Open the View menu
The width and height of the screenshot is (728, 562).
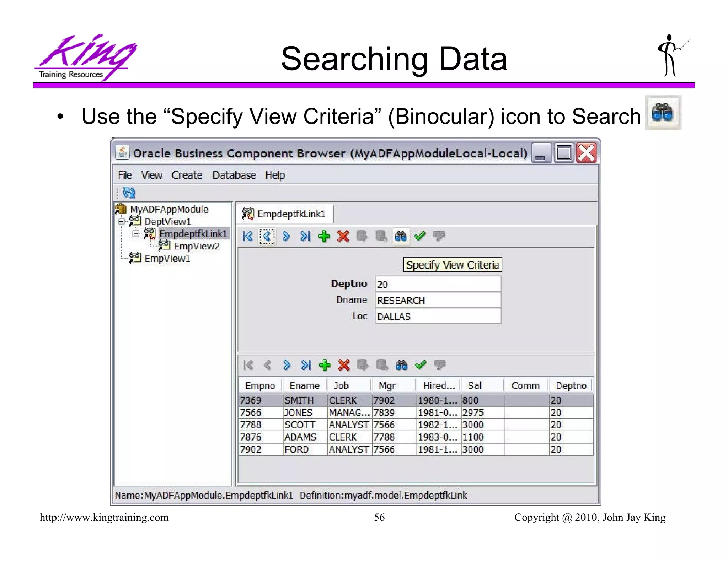(151, 175)
